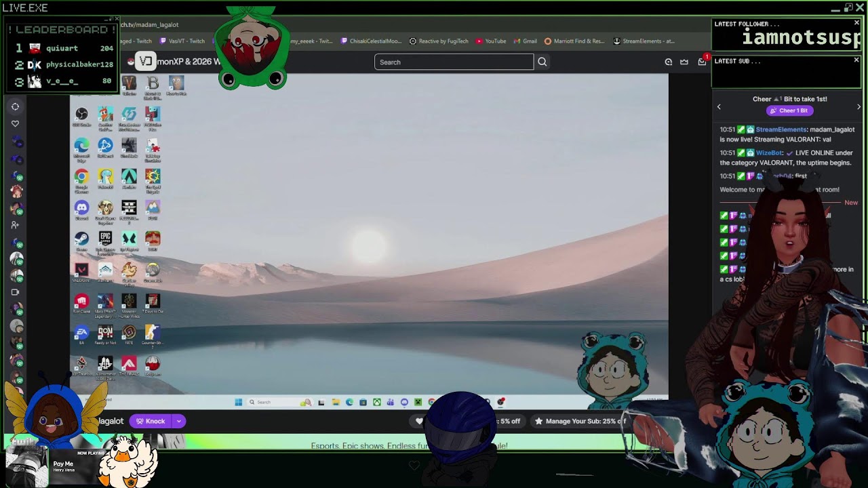
Task: Open the Ready or Not desktop shortcut
Action: click(x=105, y=335)
